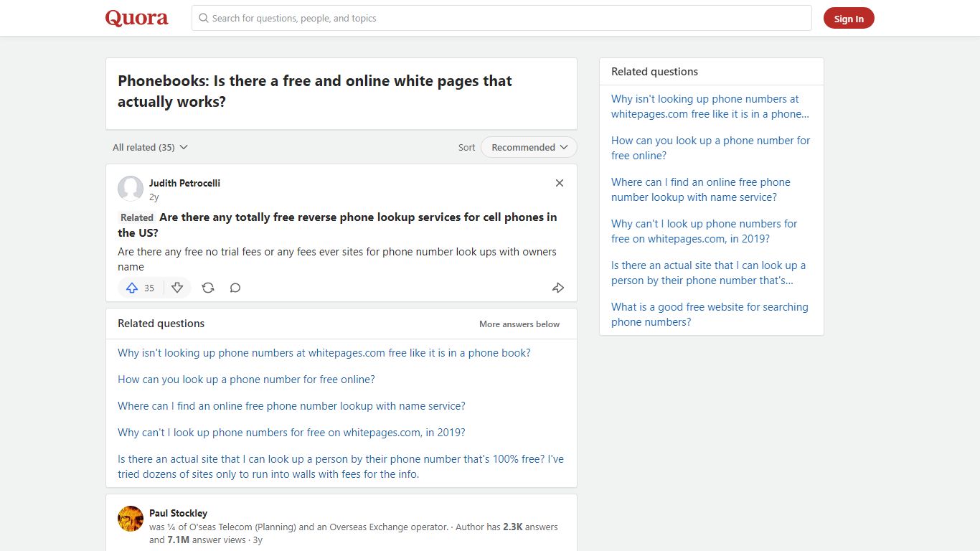Viewport: 980px width, 551px height.
Task: Open Paul Stockley's profile name link
Action: pos(178,513)
